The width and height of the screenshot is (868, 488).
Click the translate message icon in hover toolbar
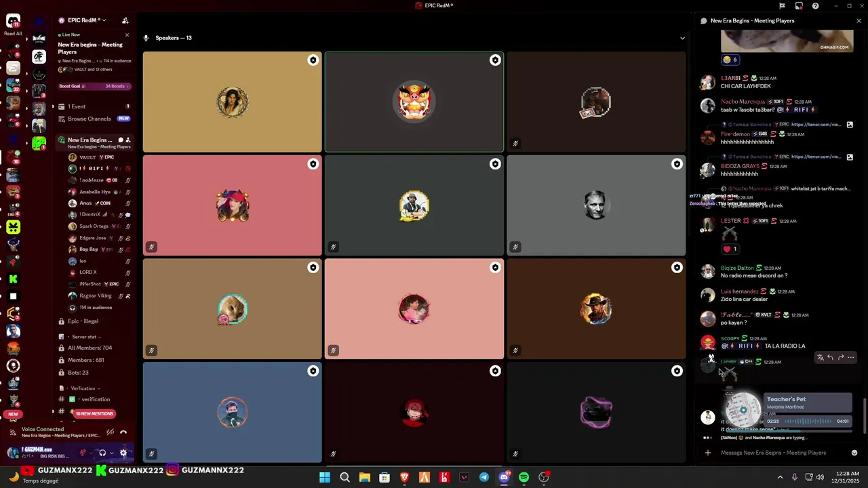click(820, 357)
